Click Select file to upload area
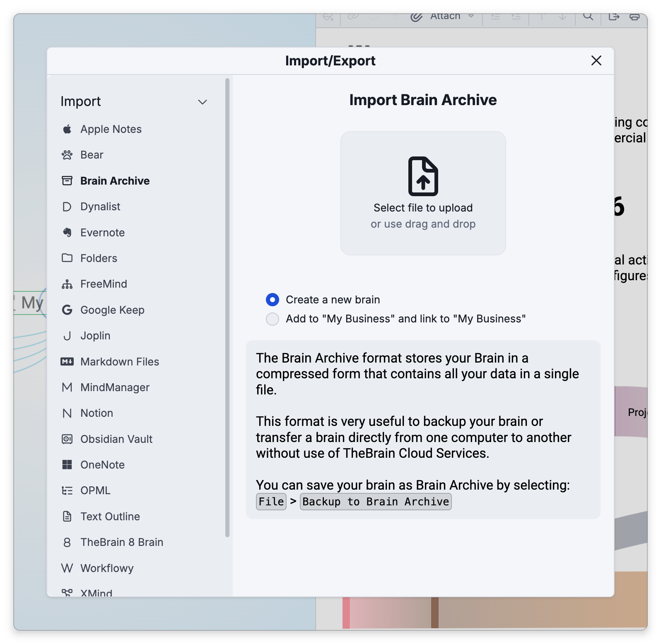The width and height of the screenshot is (661, 644). coord(423,193)
